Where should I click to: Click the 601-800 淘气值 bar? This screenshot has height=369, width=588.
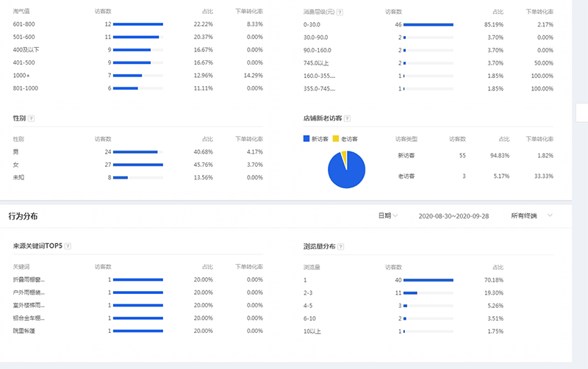tap(138, 24)
